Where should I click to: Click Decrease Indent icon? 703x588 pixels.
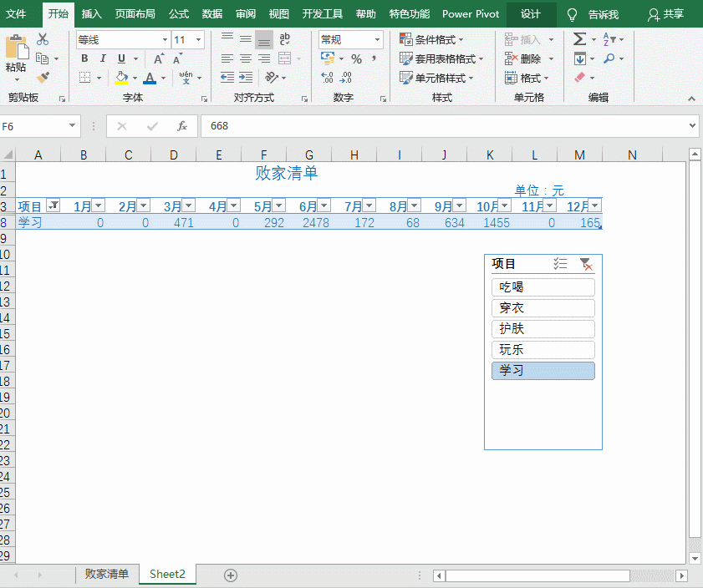click(227, 78)
